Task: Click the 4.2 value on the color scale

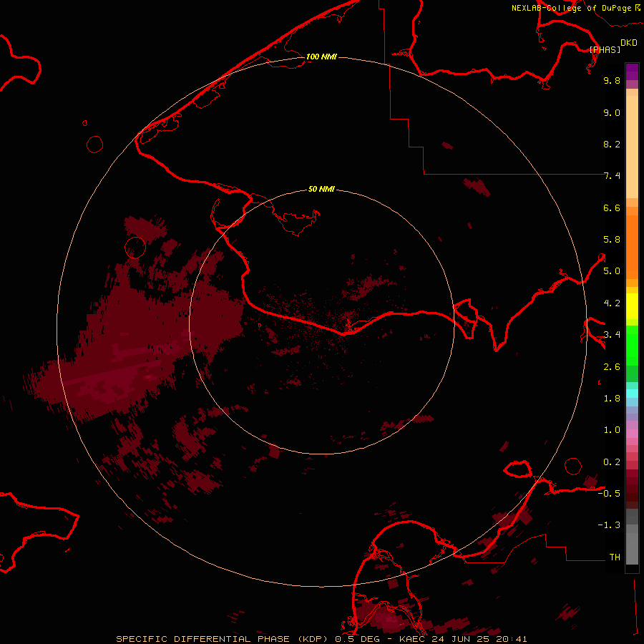Action: [x=612, y=303]
